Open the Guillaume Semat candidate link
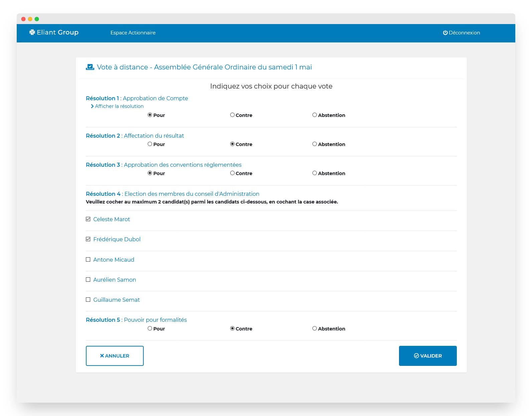Screen dimensions: 532x416 [x=116, y=300]
